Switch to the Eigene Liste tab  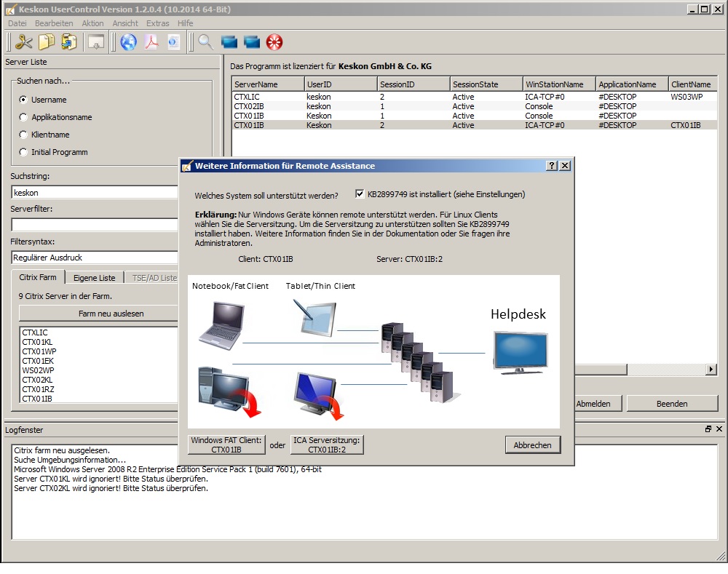coord(94,278)
